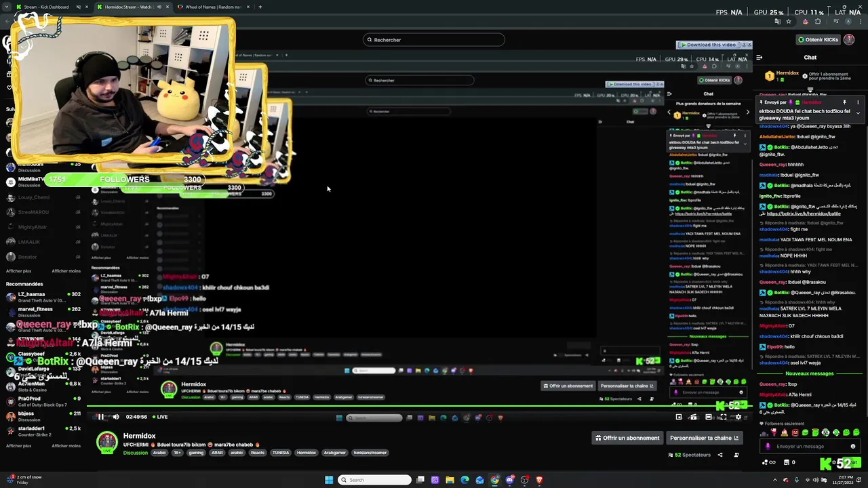This screenshot has width=868, height=488.
Task: Select the Arabic tag
Action: click(159, 453)
